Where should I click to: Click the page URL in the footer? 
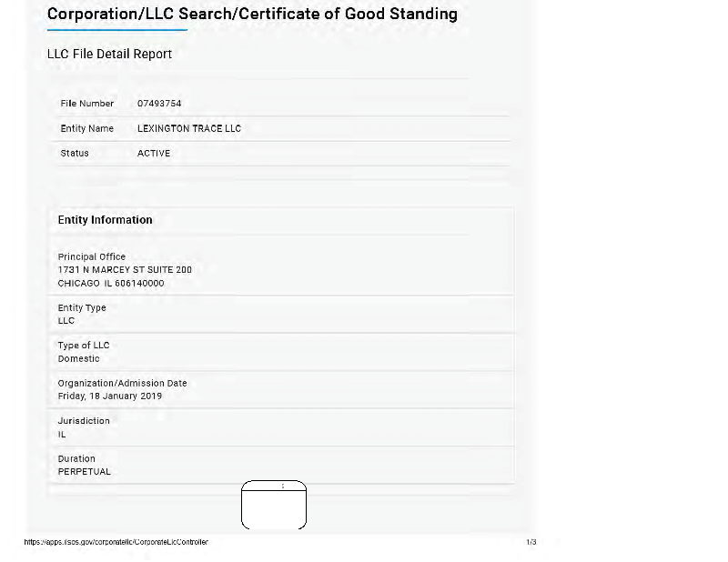[116, 542]
